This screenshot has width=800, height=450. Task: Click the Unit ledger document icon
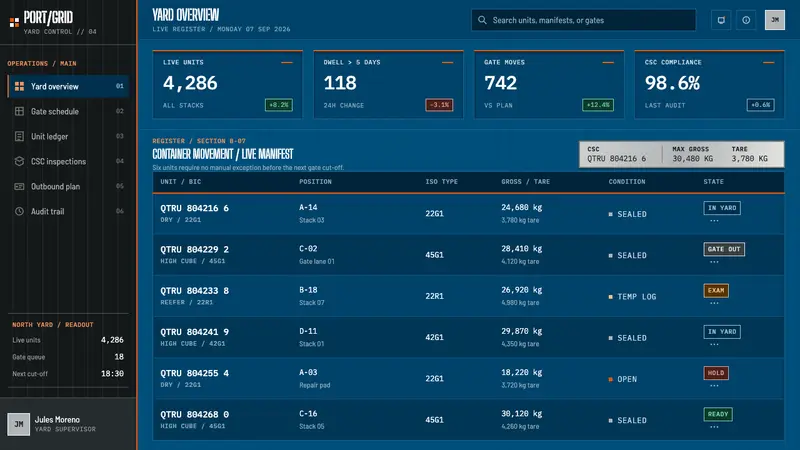tap(19, 136)
